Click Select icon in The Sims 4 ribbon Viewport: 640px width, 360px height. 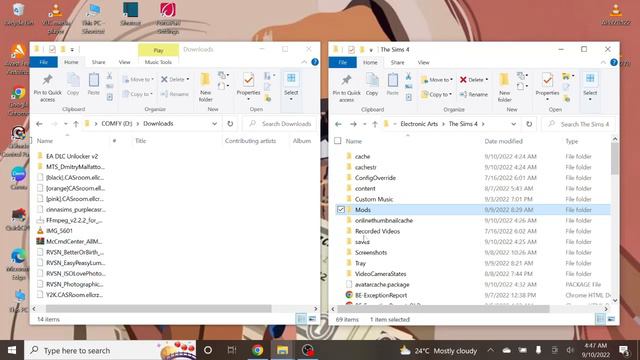click(590, 86)
